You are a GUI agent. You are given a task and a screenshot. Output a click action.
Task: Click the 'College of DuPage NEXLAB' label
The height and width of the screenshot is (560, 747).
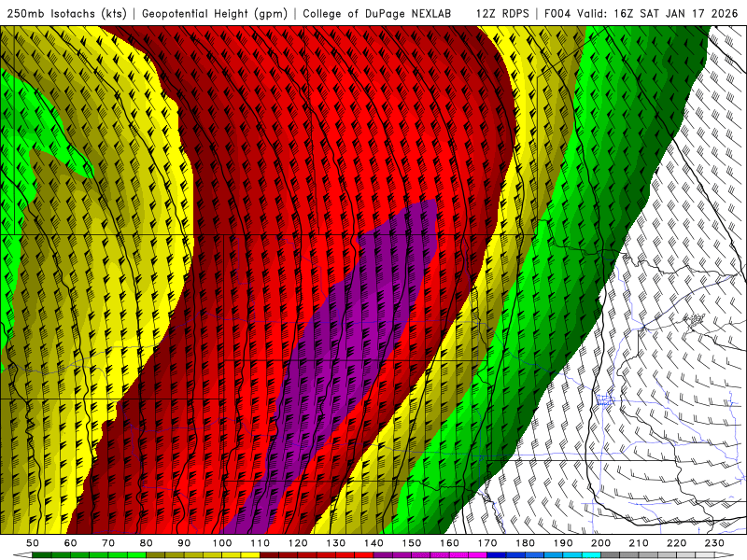tap(377, 13)
